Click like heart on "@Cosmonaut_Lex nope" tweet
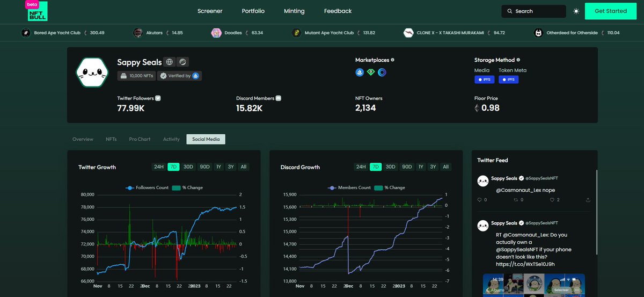Viewport: 644px width, 297px height. [552, 200]
